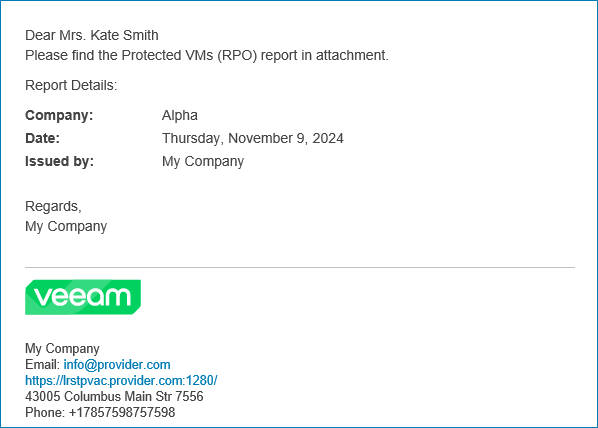The image size is (598, 428).
Task: Click the Email: label in footer
Action: coord(42,365)
